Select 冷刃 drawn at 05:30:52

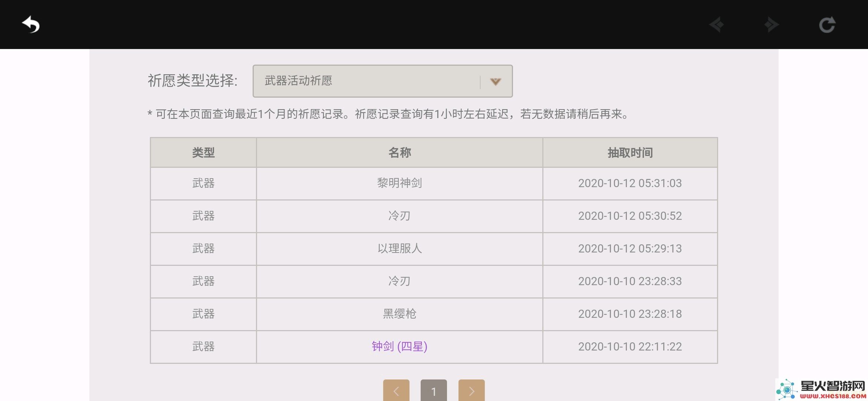[x=400, y=216]
